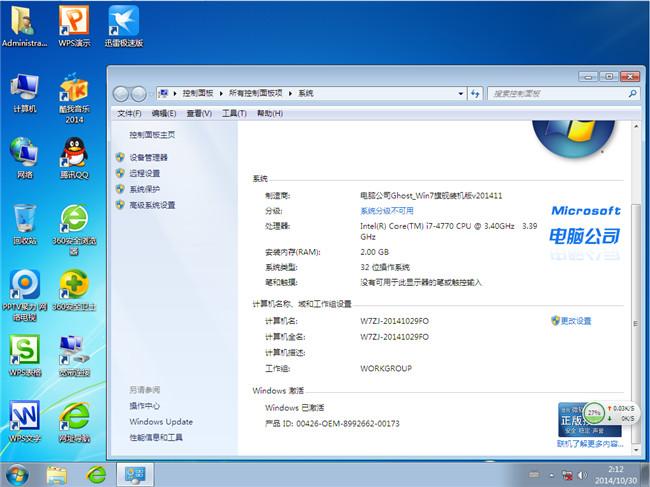The width and height of the screenshot is (650, 487).
Task: Show hidden tray icons arrow
Action: click(x=551, y=475)
